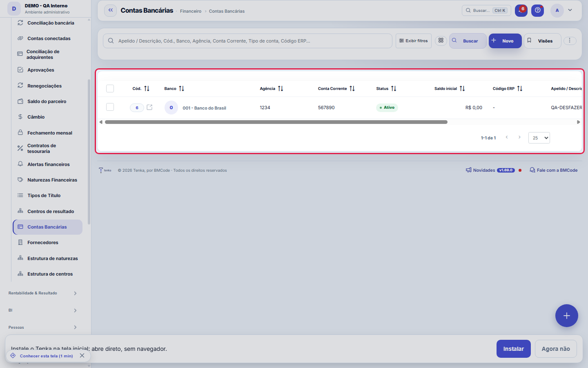Create a new account with Novo button
The width and height of the screenshot is (588, 368).
click(x=505, y=41)
